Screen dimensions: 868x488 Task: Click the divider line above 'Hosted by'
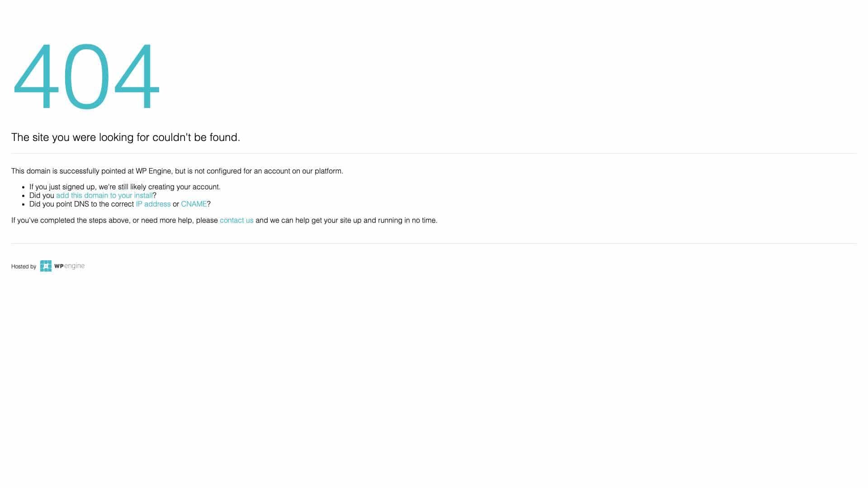[x=434, y=244]
